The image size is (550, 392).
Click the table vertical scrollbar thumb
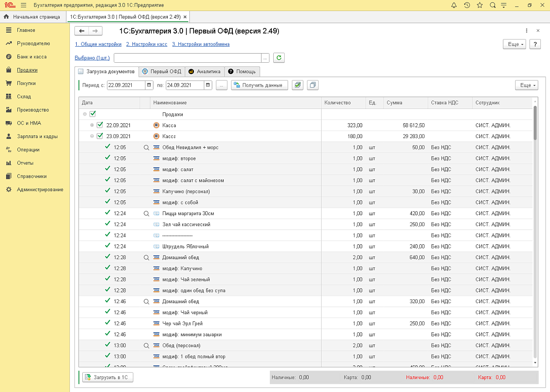pos(535,123)
